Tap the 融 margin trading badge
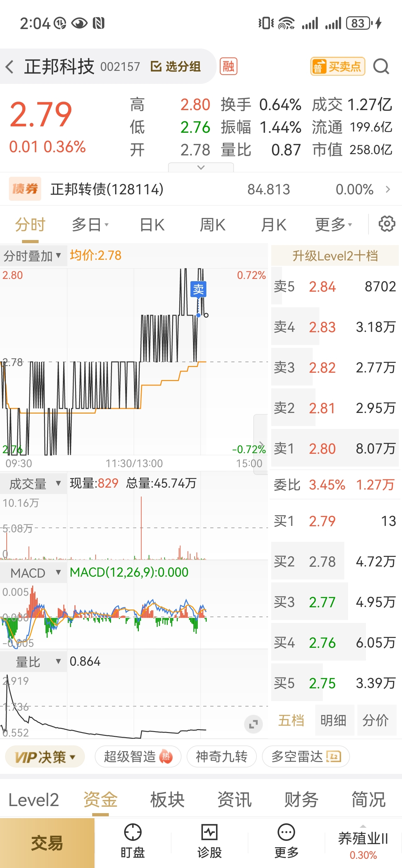 tap(228, 66)
